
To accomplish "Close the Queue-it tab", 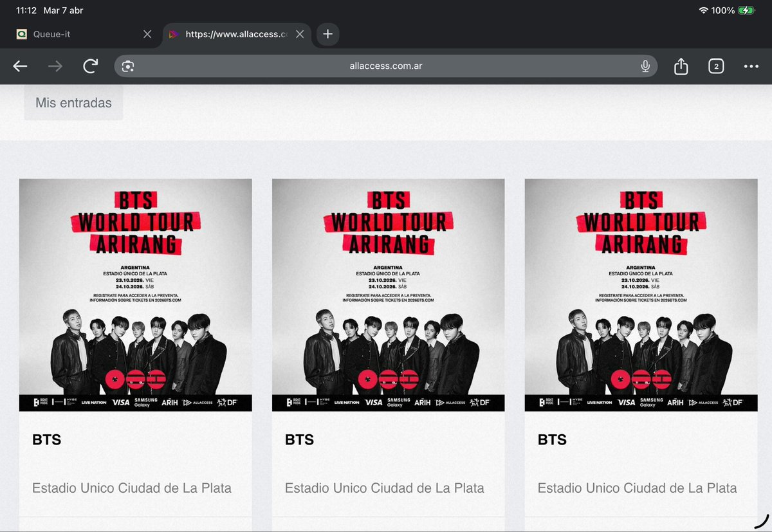I will tap(147, 34).
